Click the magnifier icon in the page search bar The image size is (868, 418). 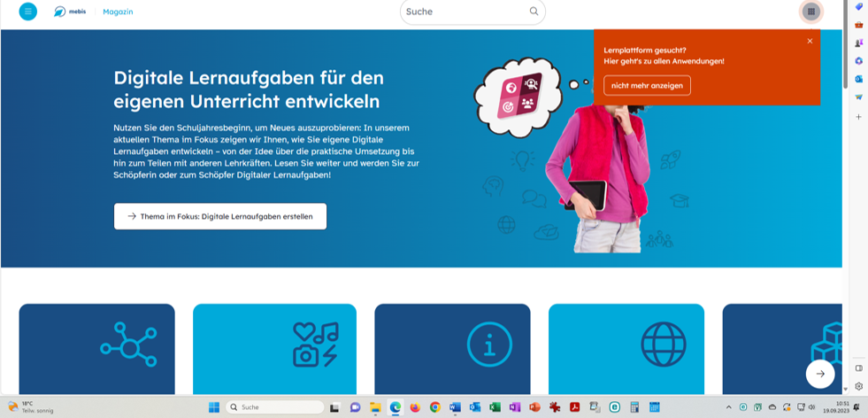pos(534,12)
